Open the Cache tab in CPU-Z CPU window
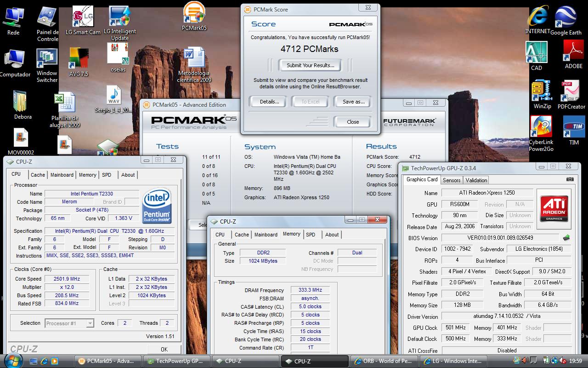The height and width of the screenshot is (368, 588). [38, 175]
